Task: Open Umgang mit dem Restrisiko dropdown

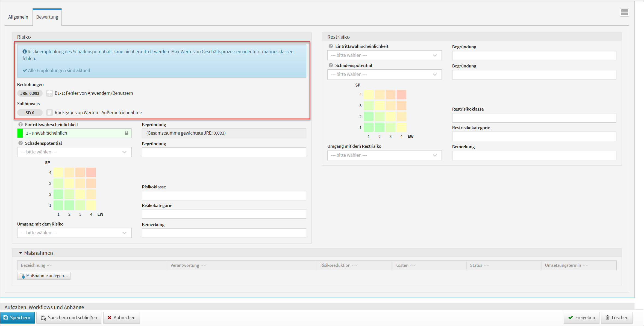Action: (x=384, y=155)
